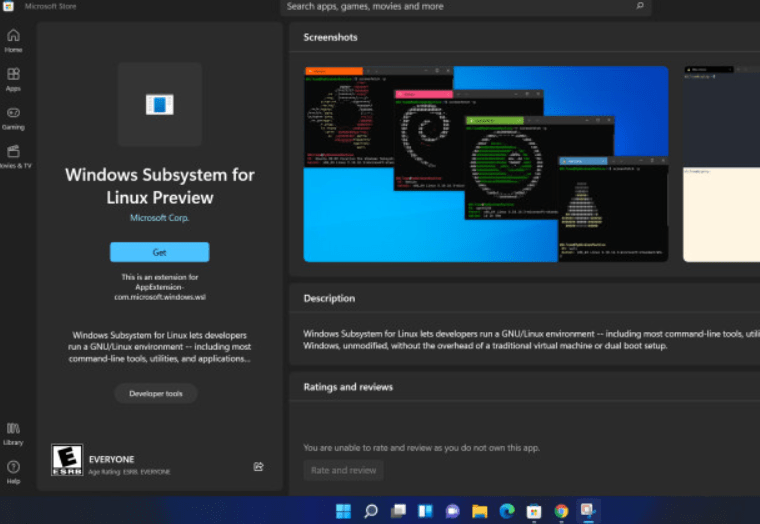Click the Rate and review button
This screenshot has height=524, width=760.
343,470
